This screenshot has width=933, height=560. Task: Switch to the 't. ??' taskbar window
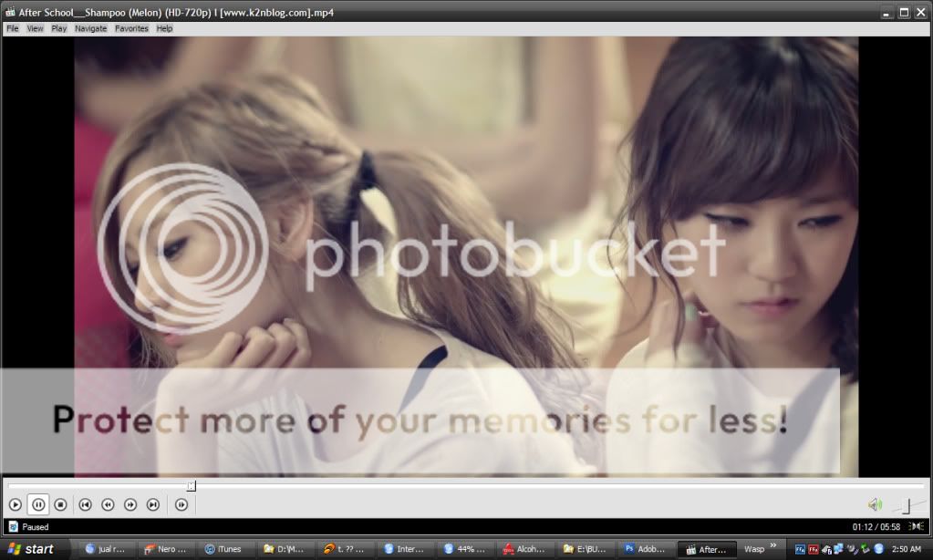[344, 549]
